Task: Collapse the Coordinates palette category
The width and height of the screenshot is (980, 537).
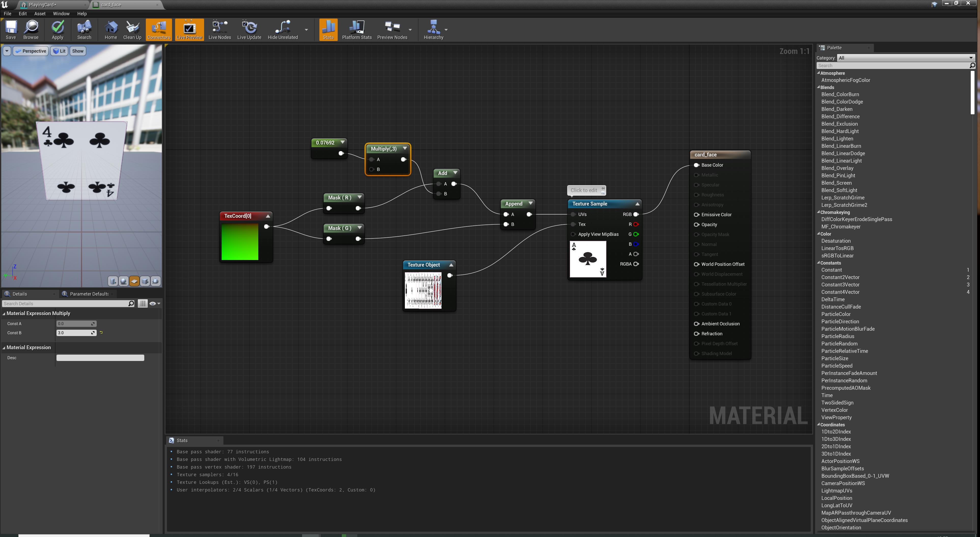Action: 818,424
